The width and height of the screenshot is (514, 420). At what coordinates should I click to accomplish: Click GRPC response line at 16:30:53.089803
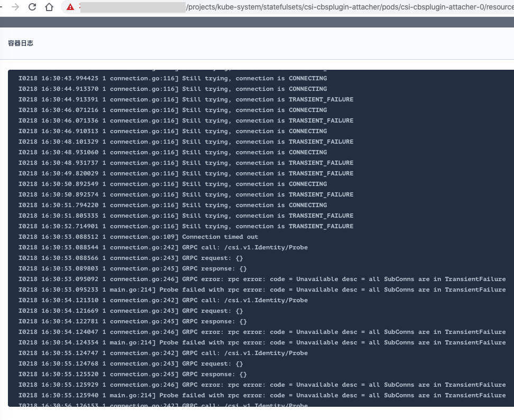click(132, 268)
